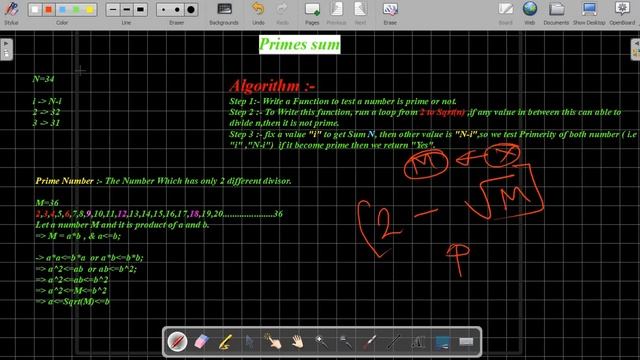Switch to Web mode

coord(530,13)
